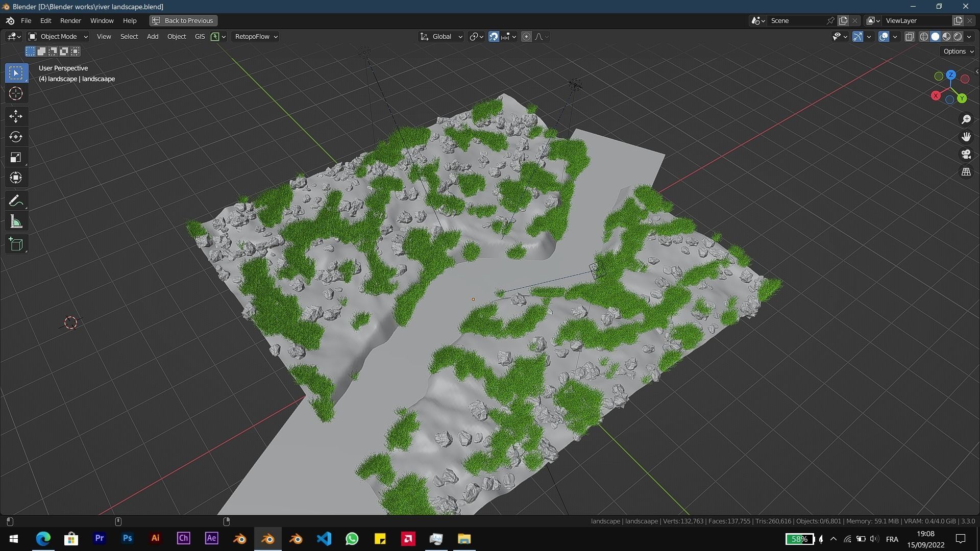This screenshot has width=980, height=551.
Task: Launch Photoshop from the taskbar
Action: coord(127,538)
